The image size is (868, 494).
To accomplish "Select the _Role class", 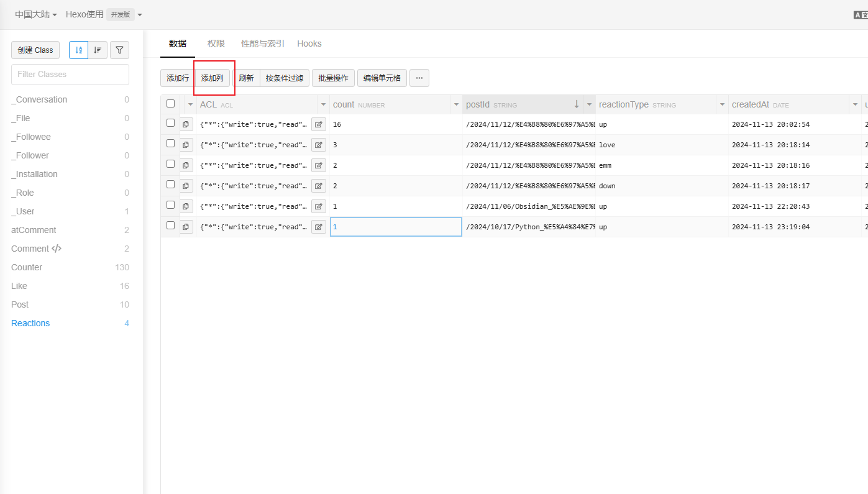I will coord(70,193).
